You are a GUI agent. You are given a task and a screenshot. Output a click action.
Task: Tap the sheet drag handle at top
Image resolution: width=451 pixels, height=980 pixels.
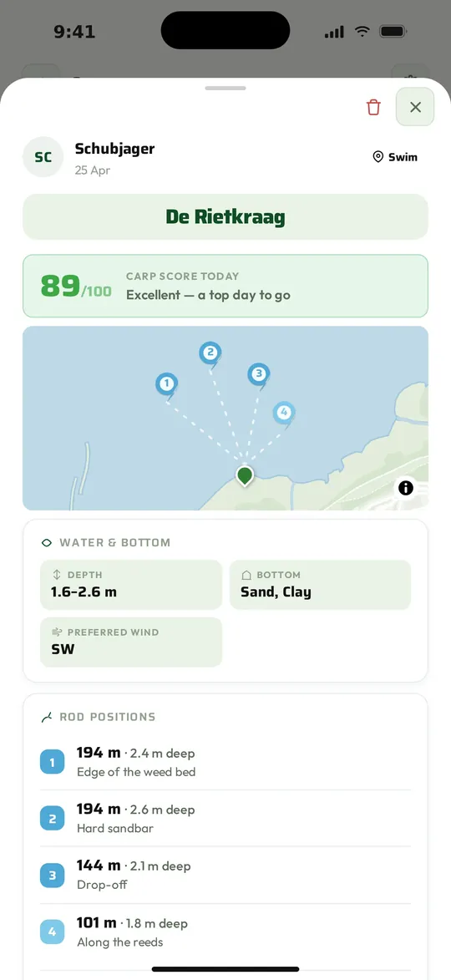coord(225,88)
